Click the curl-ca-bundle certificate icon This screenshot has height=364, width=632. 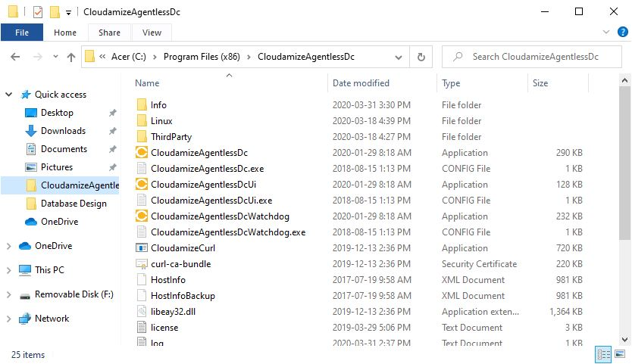(x=141, y=264)
